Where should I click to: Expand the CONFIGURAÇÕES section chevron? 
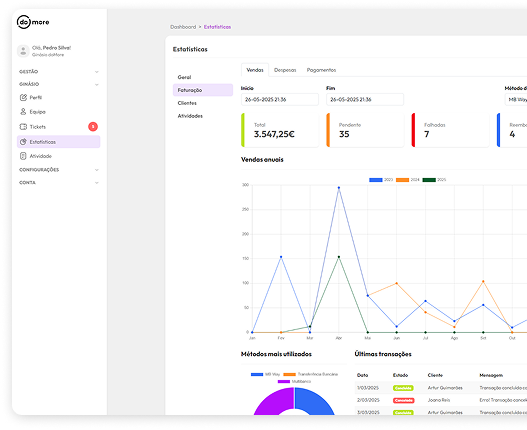97,170
